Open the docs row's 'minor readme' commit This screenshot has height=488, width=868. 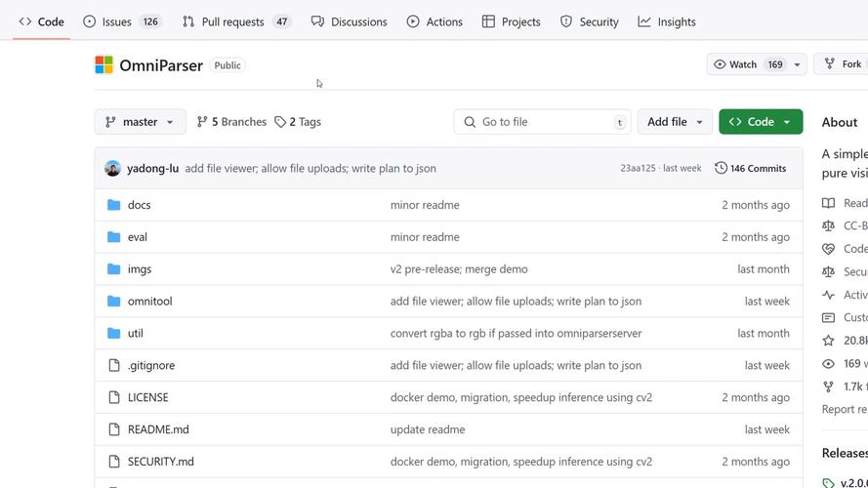tap(425, 205)
